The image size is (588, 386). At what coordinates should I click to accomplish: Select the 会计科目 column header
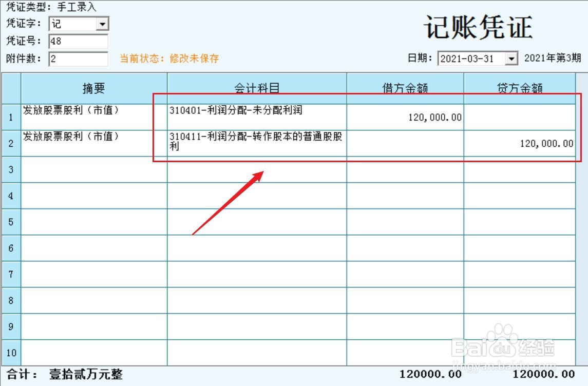[257, 88]
